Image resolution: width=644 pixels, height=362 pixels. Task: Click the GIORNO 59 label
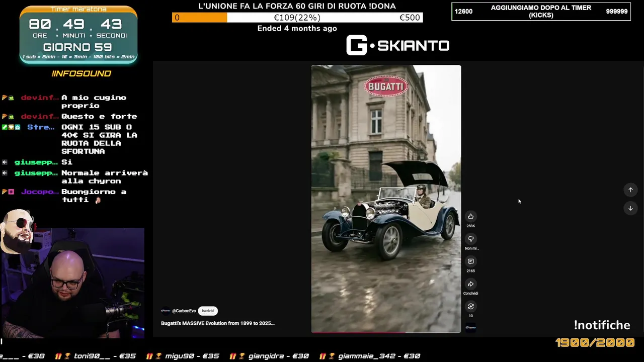point(77,47)
